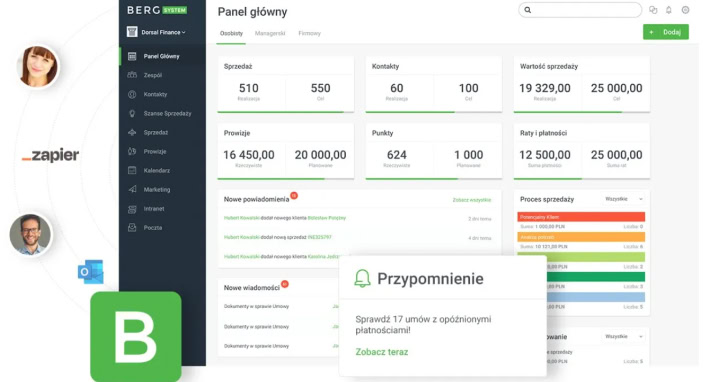The image size is (706, 382).
Task: Click the Sprzedaż sidebar icon
Action: tap(132, 132)
